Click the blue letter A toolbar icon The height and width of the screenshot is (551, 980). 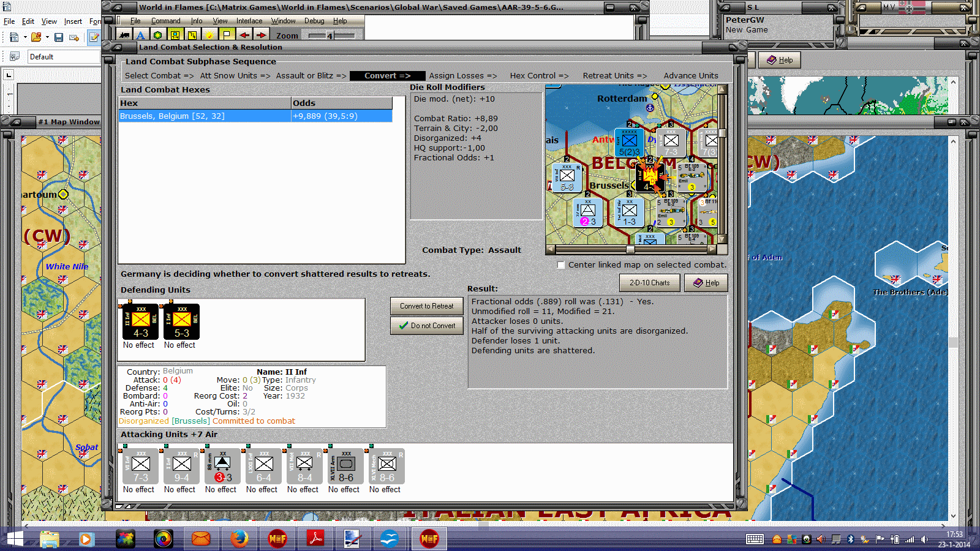(141, 36)
